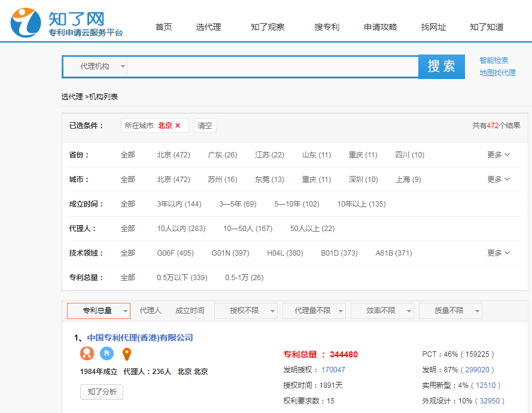Open the 知了观察 navigation item
Image resolution: width=532 pixels, height=413 pixels.
coord(267,27)
